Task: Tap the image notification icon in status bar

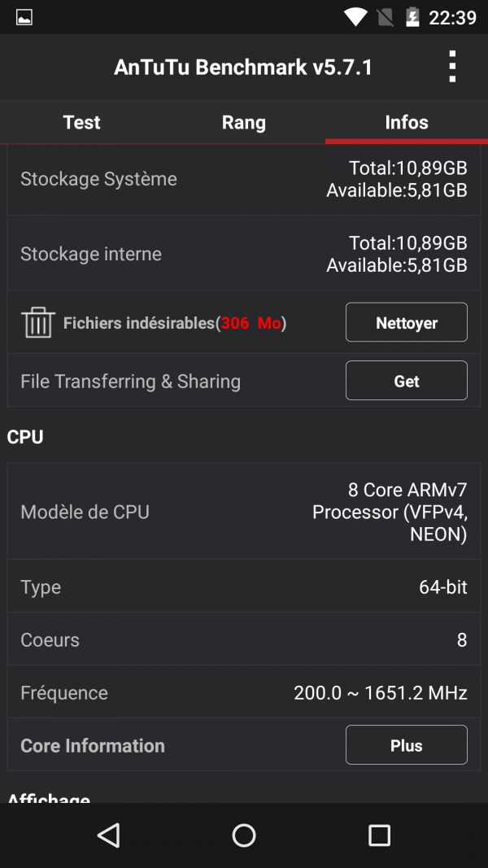Action: tap(24, 17)
